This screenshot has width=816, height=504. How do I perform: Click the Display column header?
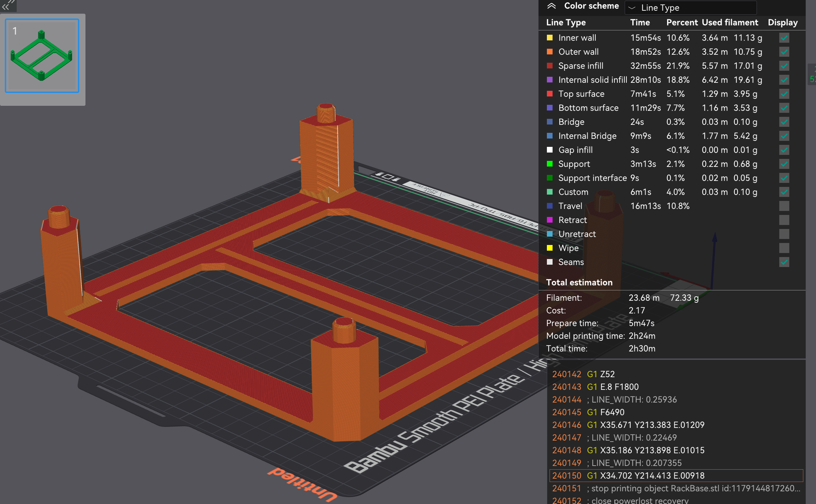[783, 22]
